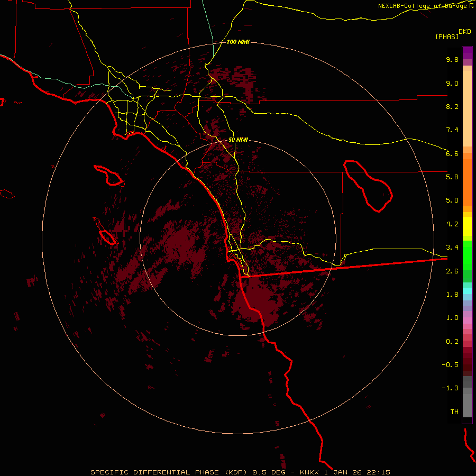The image size is (476, 476).
Task: Click the 1.8 color scale value
Action: coord(452,295)
